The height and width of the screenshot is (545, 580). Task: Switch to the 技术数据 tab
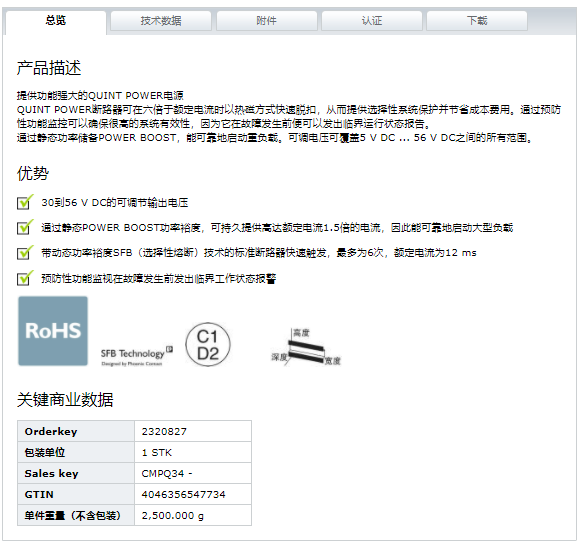pos(161,21)
